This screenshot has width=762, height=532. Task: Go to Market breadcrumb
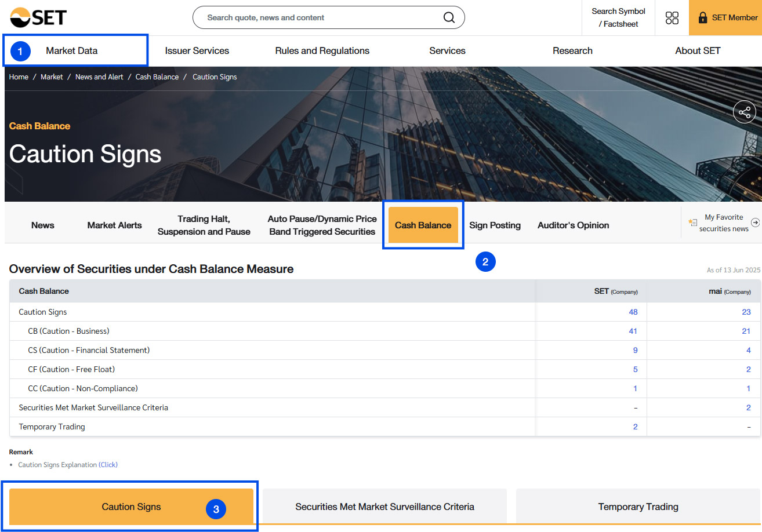[x=52, y=77]
